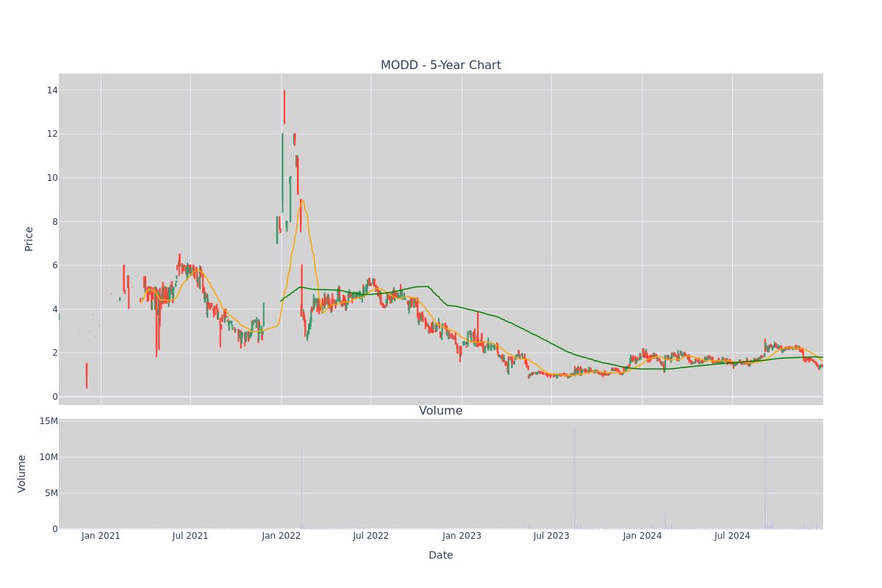The image size is (882, 588).
Task: Click the Volume subplot title
Action: (x=440, y=411)
